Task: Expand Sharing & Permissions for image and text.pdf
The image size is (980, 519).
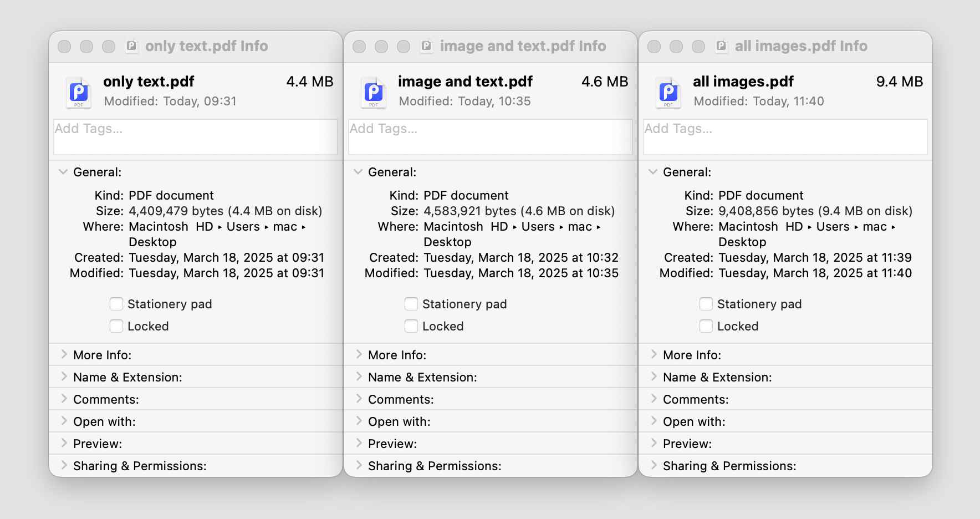Action: (x=359, y=465)
